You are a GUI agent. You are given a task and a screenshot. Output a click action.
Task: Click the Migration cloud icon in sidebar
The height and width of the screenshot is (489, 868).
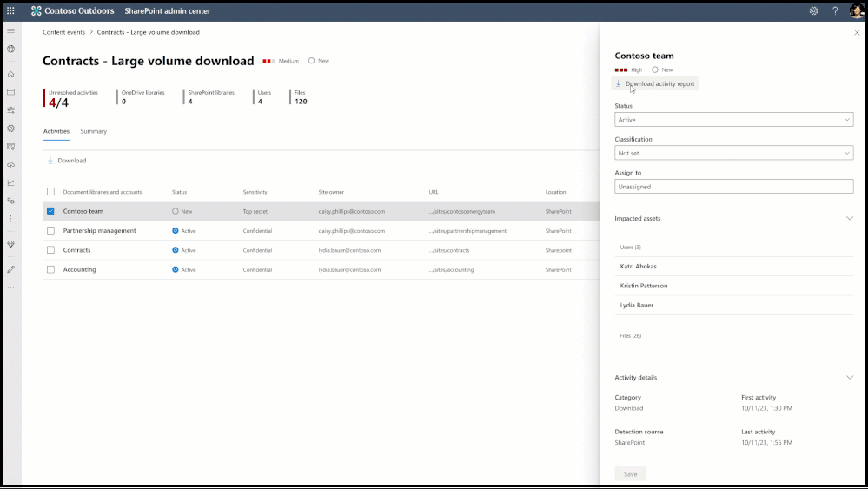(10, 164)
